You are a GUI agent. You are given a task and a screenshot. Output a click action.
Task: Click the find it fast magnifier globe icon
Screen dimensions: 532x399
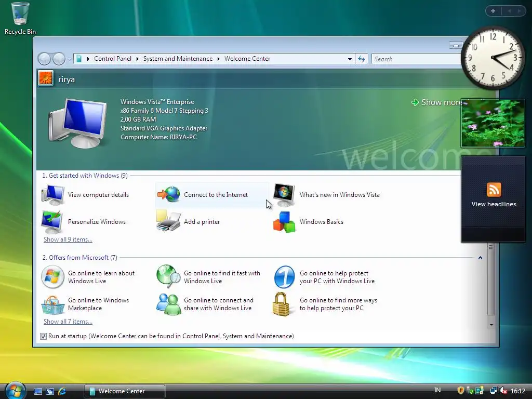point(169,276)
